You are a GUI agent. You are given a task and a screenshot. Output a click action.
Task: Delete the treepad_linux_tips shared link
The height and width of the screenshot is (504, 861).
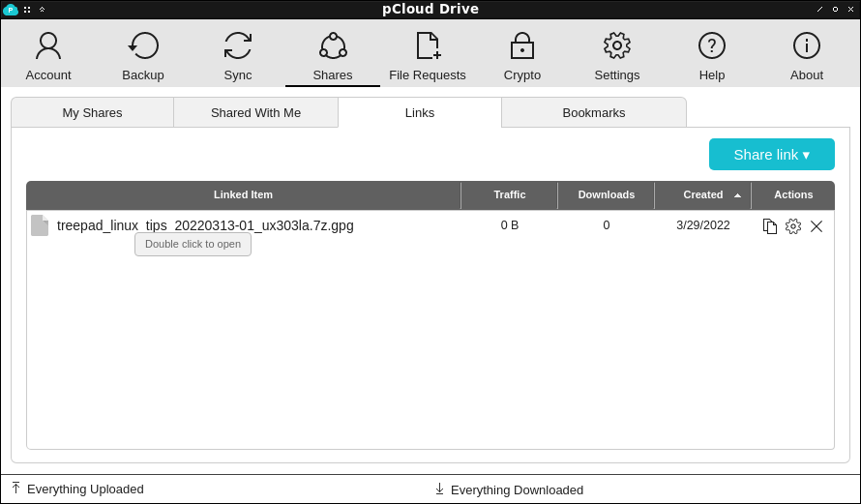coord(816,226)
